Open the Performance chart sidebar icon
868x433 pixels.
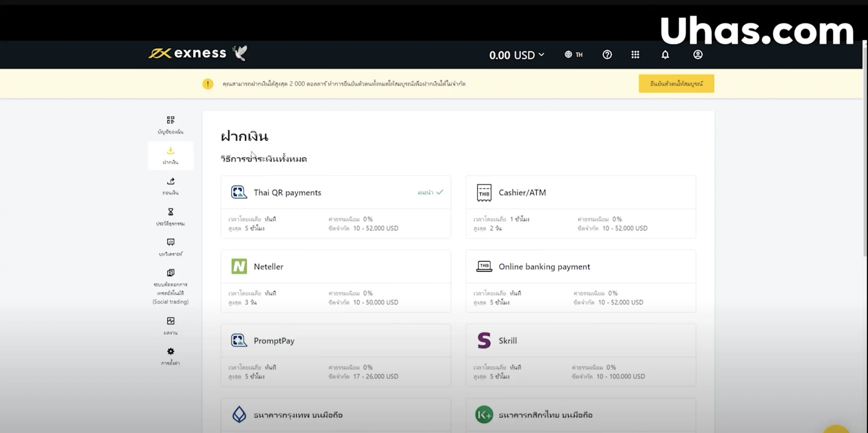[170, 321]
